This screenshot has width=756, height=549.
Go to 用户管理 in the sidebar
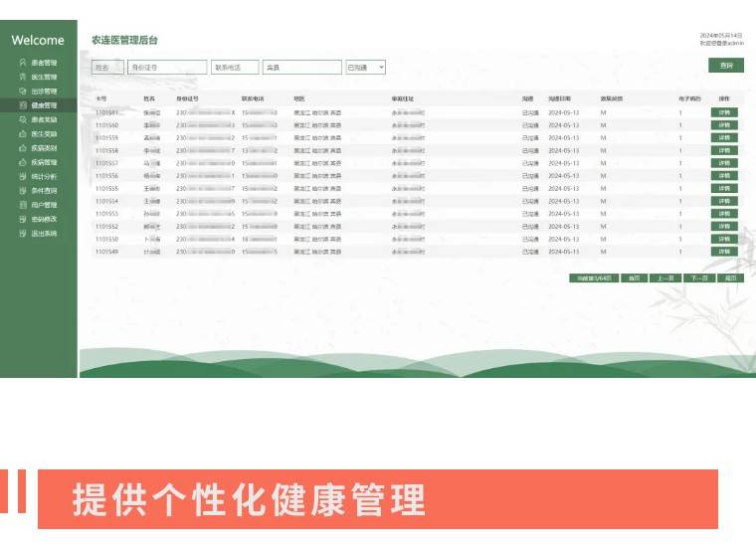[44, 204]
